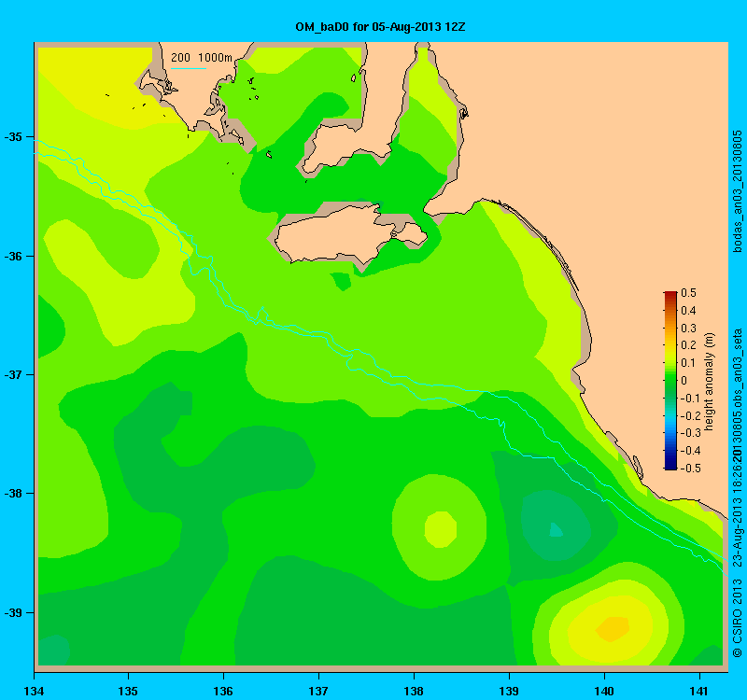Click longitude label '136' on the x-axis

223,691
